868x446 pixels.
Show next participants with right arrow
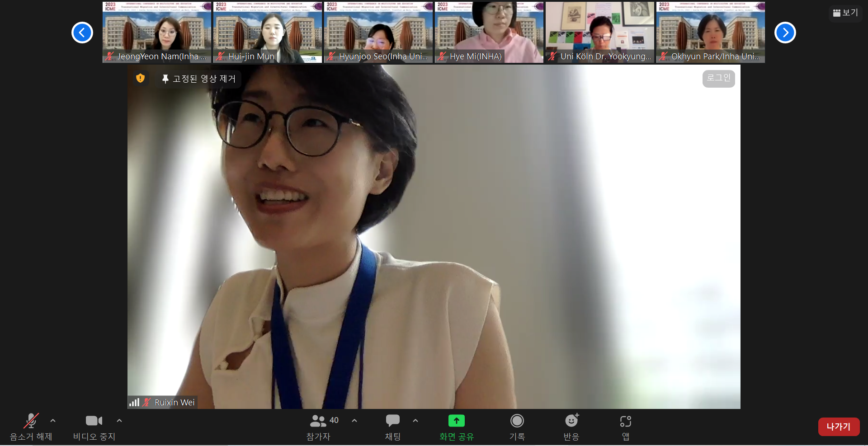point(785,33)
